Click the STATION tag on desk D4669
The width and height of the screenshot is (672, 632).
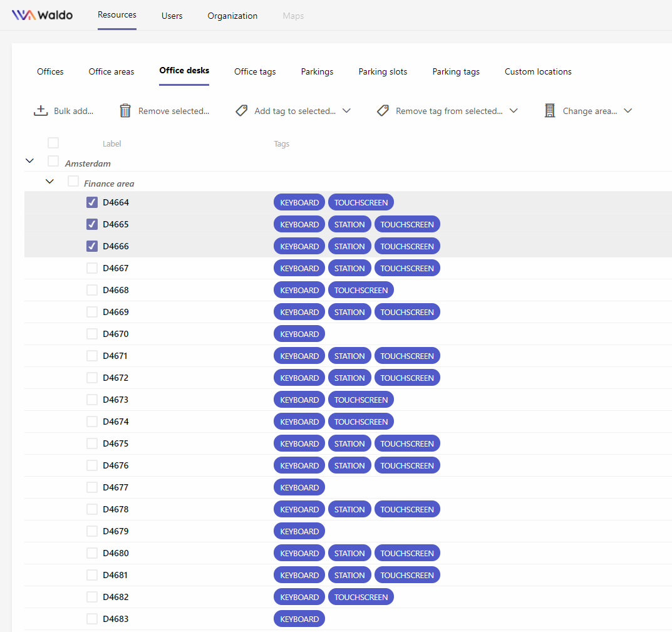tap(349, 311)
